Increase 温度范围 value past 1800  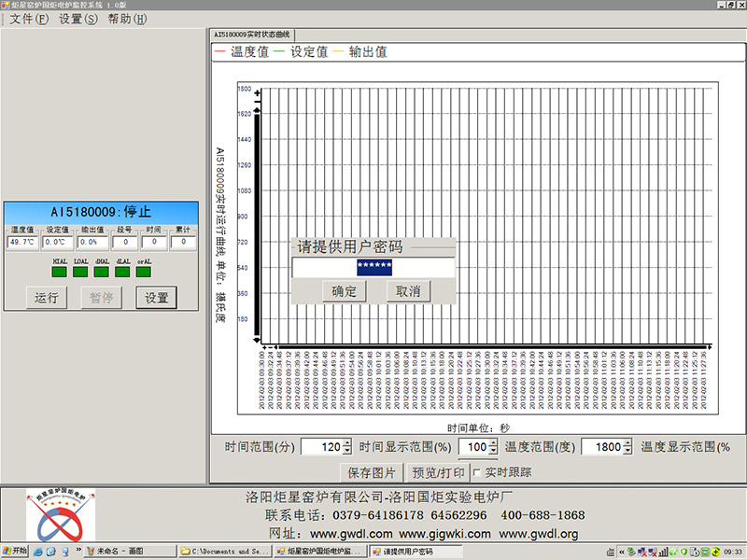pos(627,444)
